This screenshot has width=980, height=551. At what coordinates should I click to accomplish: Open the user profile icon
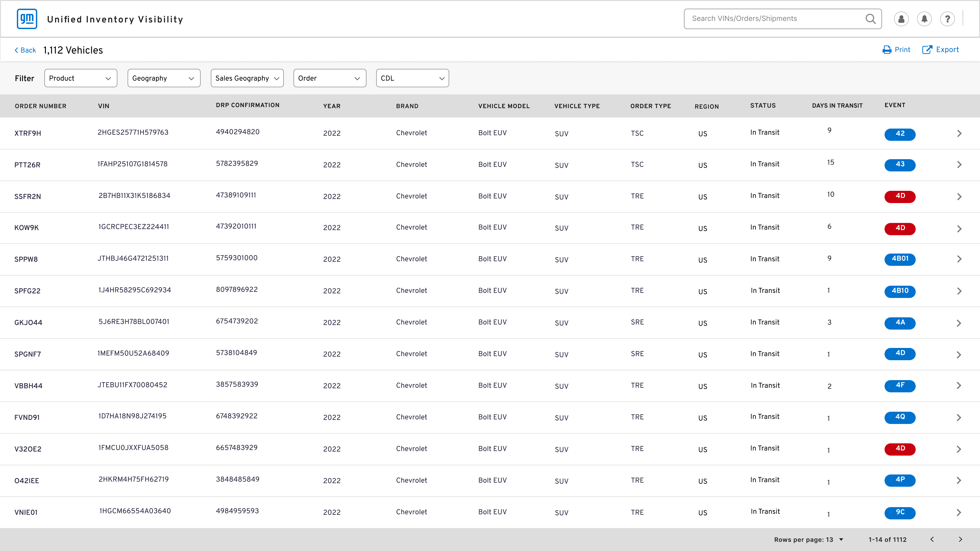pyautogui.click(x=901, y=19)
